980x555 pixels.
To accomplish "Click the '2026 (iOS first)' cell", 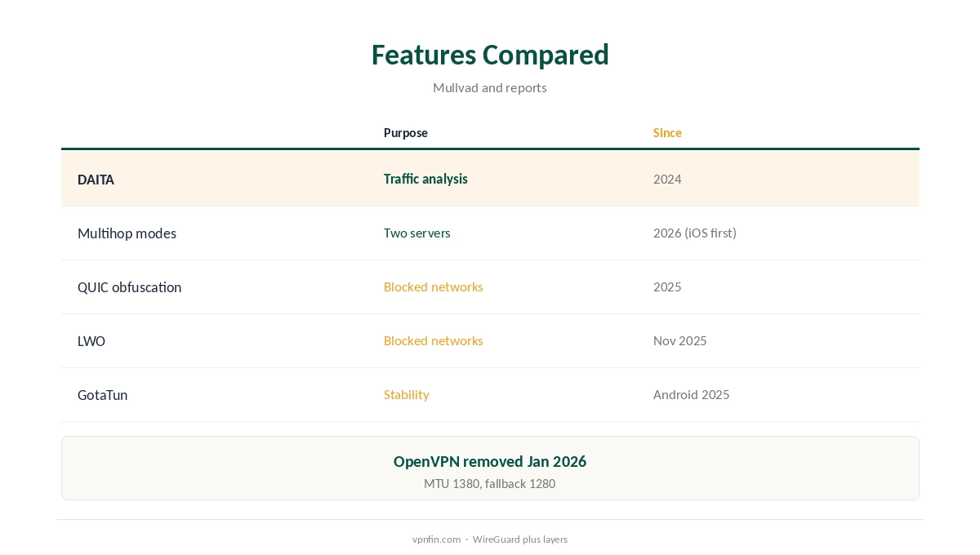I will coord(695,233).
